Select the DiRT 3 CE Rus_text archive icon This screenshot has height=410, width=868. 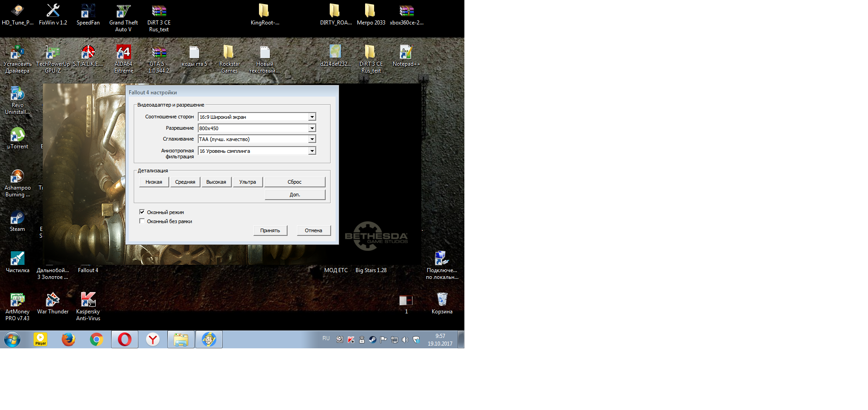[x=159, y=18]
